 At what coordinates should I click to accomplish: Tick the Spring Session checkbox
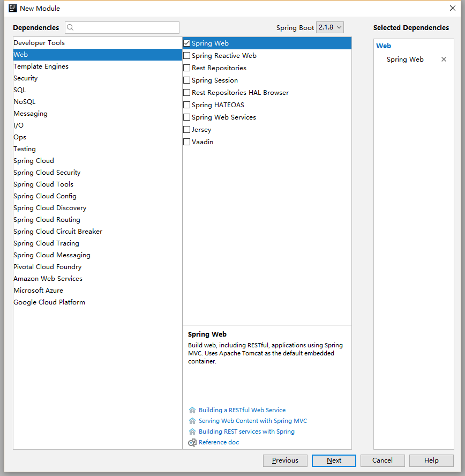tap(187, 80)
